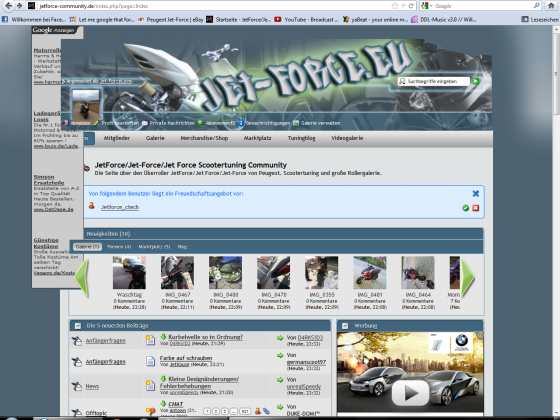Open 'Kleine Designänderungen/ Fehlerbehebungen' thread
Image resolution: width=560 pixels, height=420 pixels.
click(199, 382)
